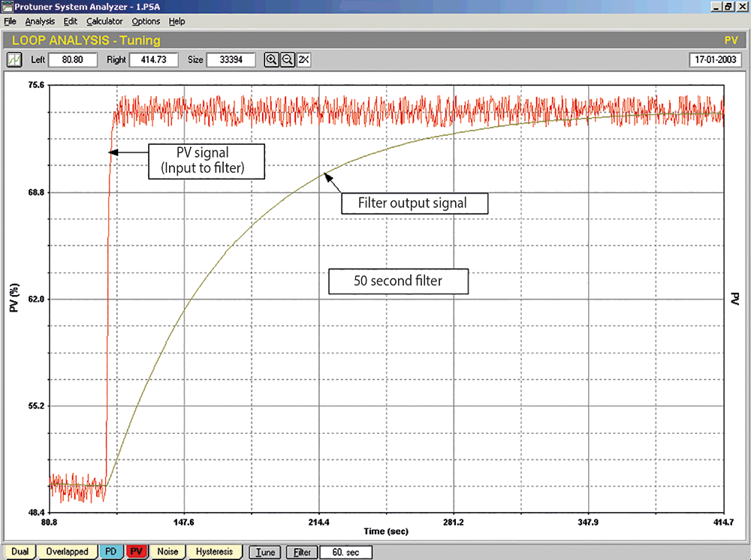Select the PD tab
Viewport: 751px width, 560px height.
pos(110,552)
